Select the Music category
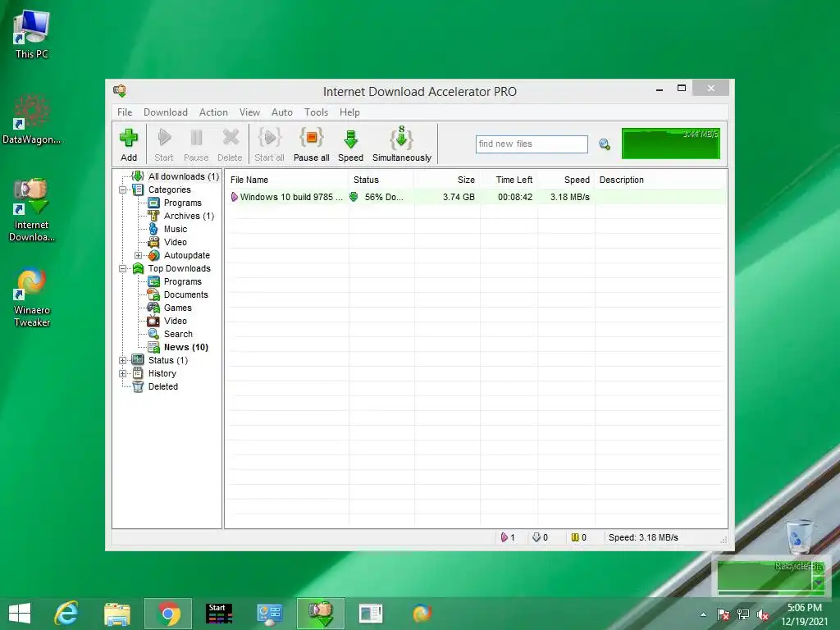 (176, 229)
